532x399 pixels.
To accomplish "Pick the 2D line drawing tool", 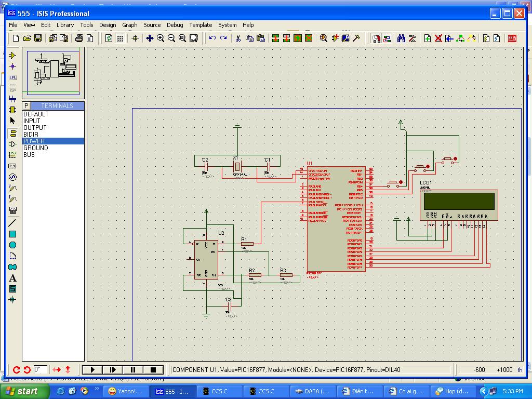I will (x=12, y=223).
